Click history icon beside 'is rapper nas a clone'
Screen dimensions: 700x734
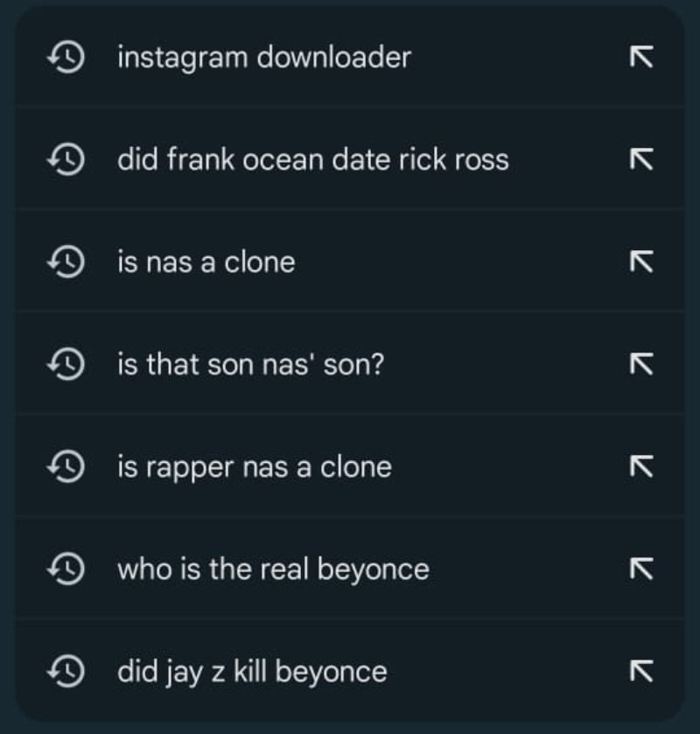pos(66,466)
